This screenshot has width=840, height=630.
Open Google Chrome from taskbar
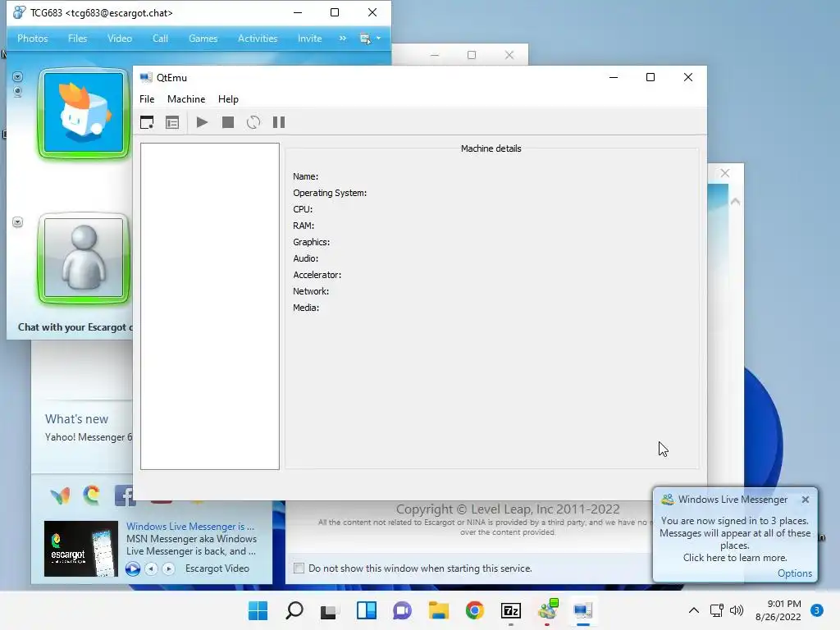pyautogui.click(x=475, y=610)
